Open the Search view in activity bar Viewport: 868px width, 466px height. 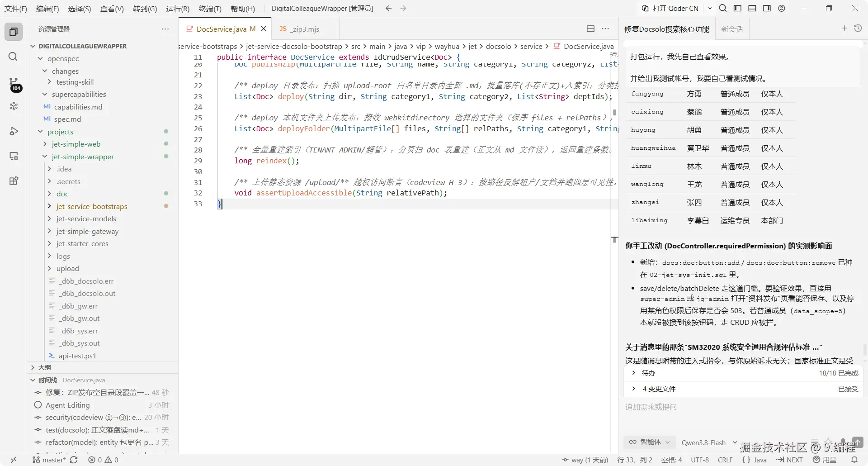(13, 57)
